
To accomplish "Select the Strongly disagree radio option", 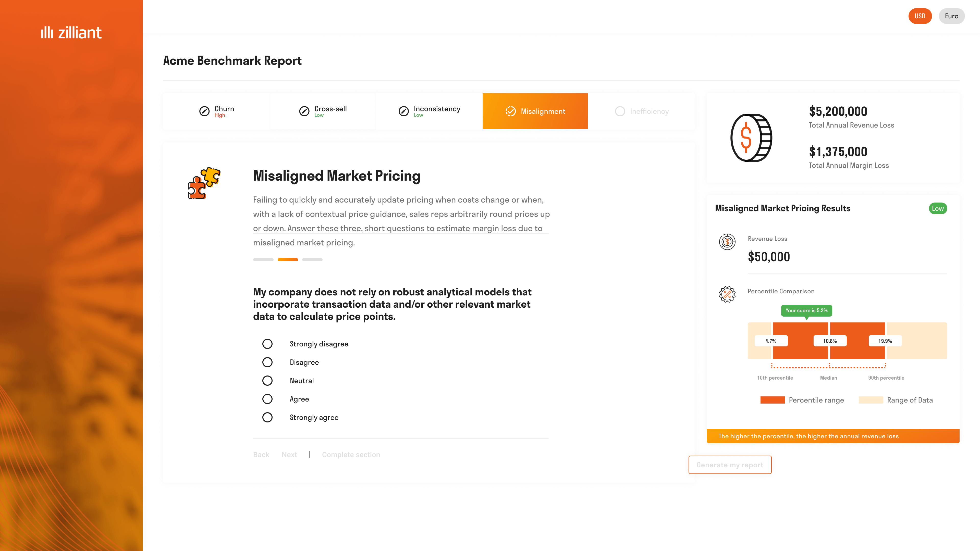I will [x=267, y=344].
